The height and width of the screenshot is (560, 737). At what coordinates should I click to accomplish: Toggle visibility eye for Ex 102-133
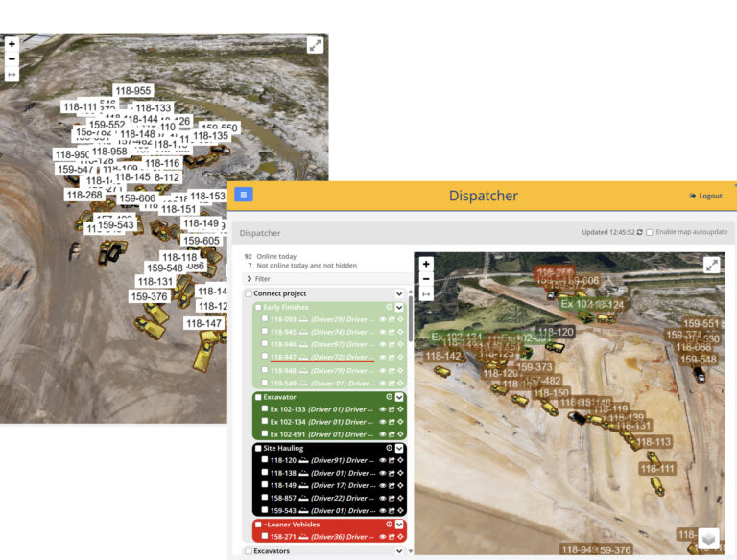[383, 409]
